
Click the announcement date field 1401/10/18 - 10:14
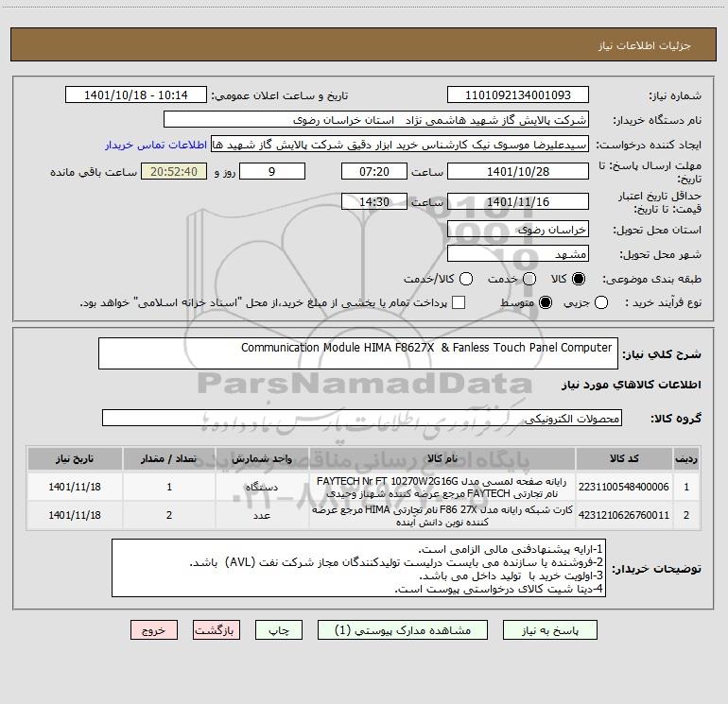point(136,95)
